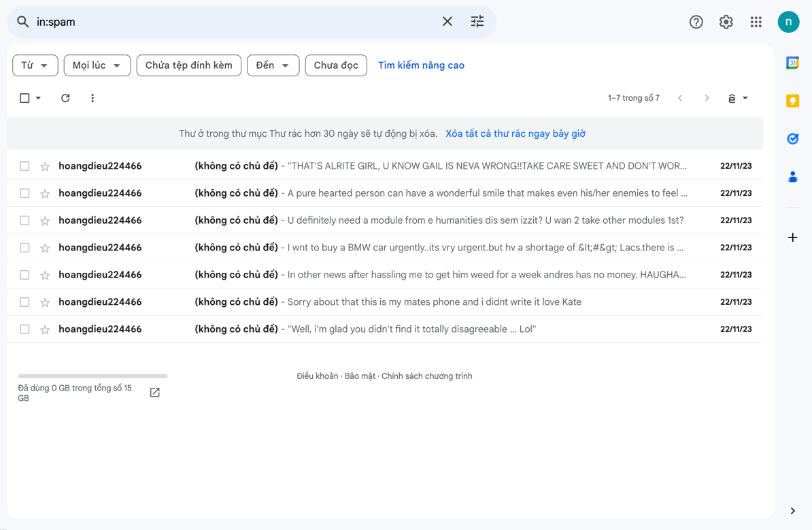Clear the search with the X icon
This screenshot has height=530, width=812.
pos(447,22)
